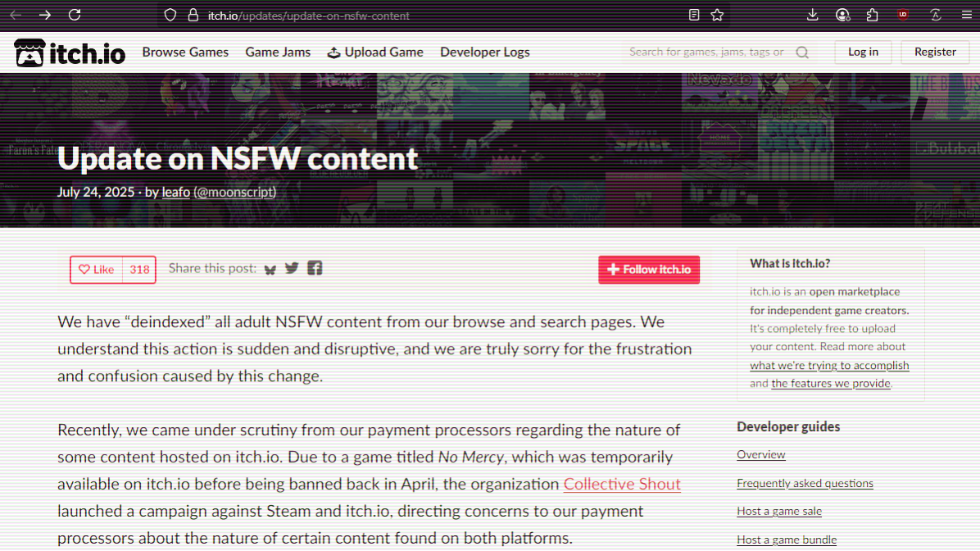The image size is (980, 551).
Task: Open Game Jams menu item
Action: [x=278, y=52]
